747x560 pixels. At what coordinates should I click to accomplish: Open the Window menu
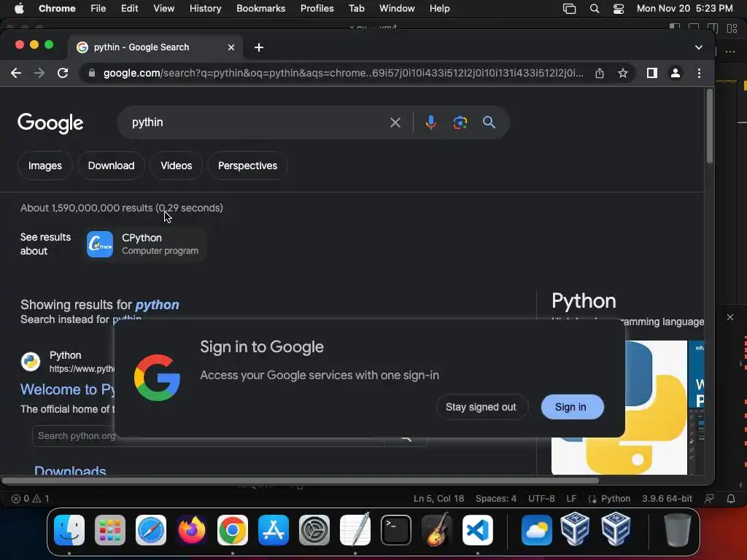pos(397,9)
